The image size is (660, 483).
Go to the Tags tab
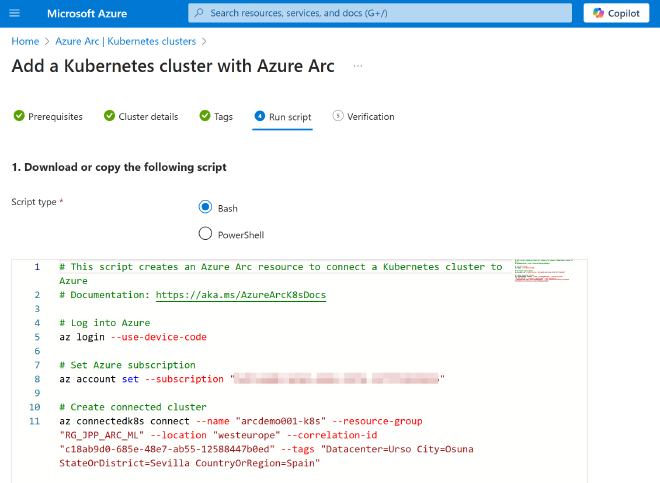[216, 117]
